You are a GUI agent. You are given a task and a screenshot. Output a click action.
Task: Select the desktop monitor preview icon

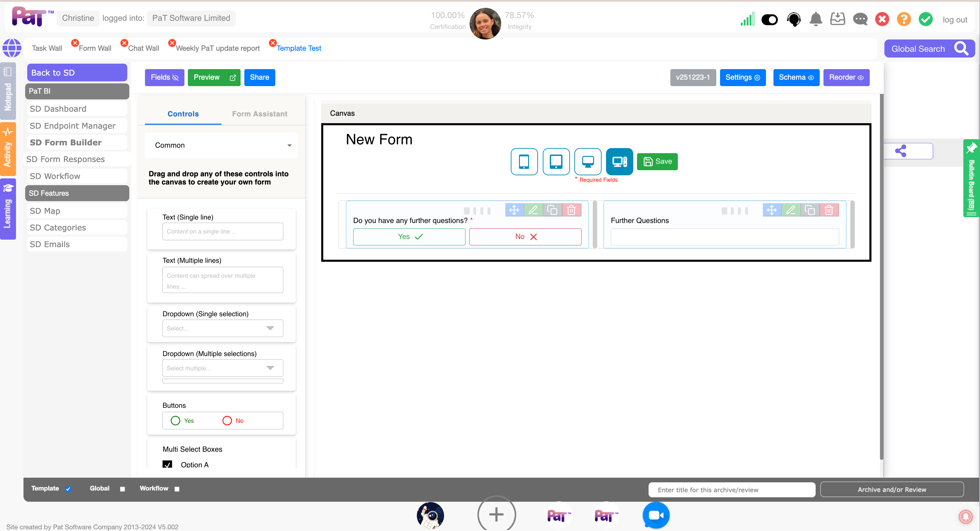(x=588, y=161)
